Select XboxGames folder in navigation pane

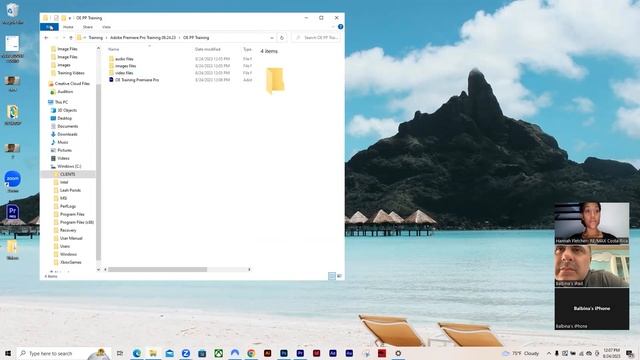click(x=70, y=262)
